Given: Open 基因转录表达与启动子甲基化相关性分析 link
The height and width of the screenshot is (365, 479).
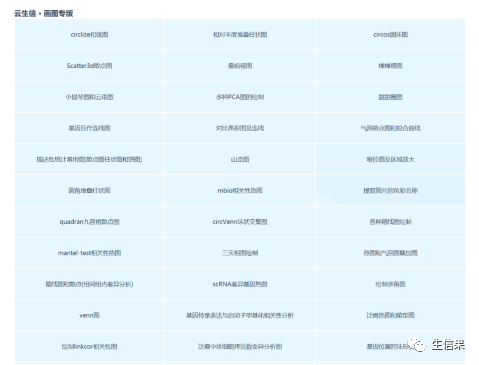Looking at the screenshot, I should point(240,315).
